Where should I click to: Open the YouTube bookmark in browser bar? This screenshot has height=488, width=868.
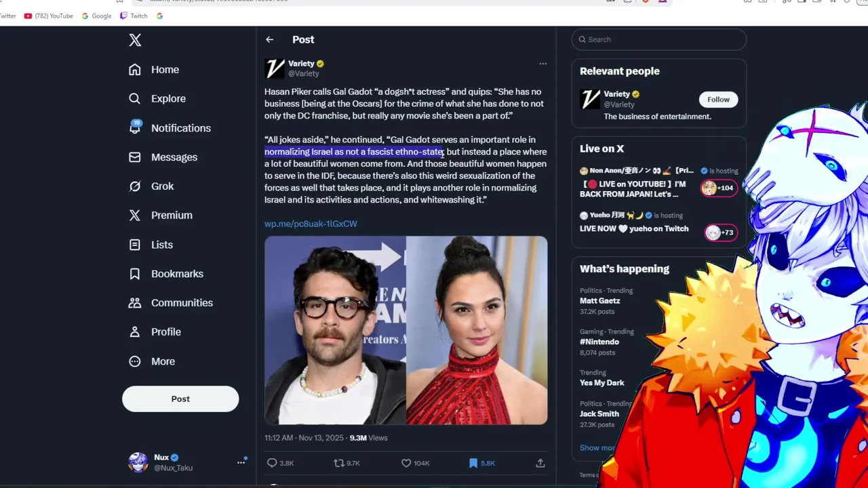(x=49, y=16)
